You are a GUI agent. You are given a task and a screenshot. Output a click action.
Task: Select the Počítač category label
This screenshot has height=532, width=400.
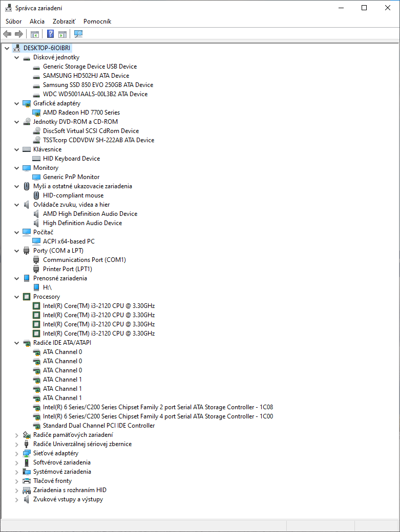pos(43,232)
